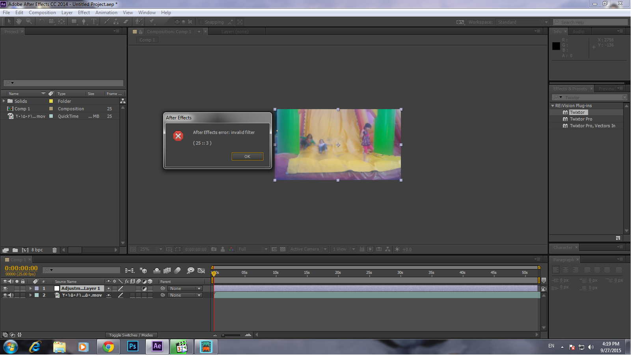637x364 pixels.
Task: Open the Composition menu
Action: (43, 13)
